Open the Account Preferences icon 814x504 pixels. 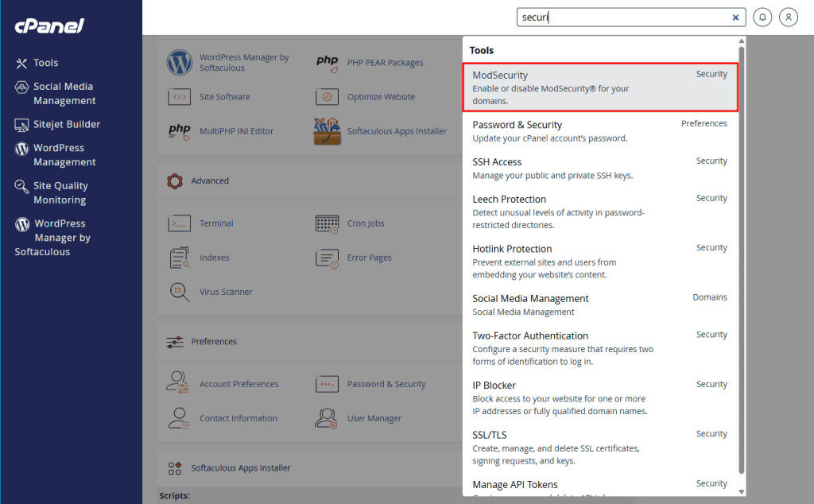point(178,383)
